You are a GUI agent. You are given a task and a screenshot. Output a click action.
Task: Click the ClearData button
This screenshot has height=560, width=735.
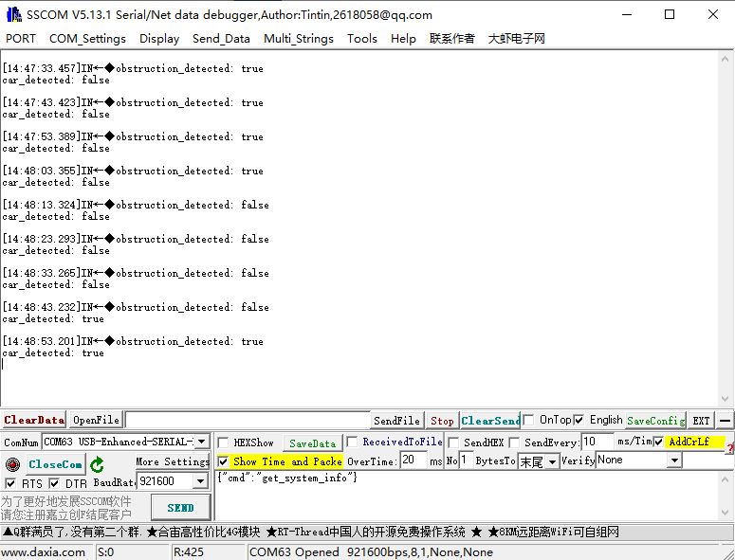coord(34,420)
